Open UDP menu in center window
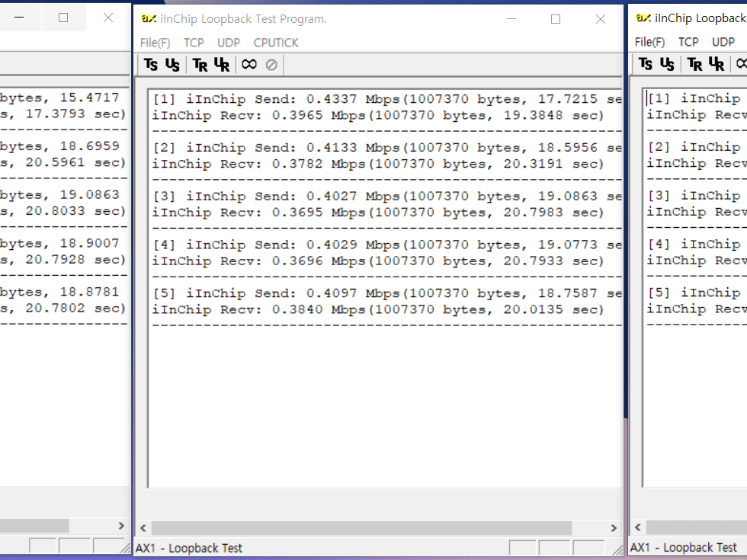747x560 pixels. (x=229, y=43)
